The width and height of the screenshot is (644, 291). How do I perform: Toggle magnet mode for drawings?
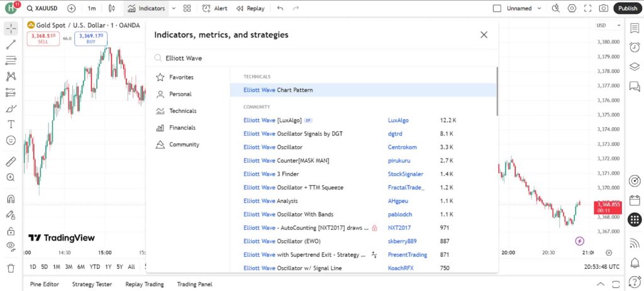(11, 199)
